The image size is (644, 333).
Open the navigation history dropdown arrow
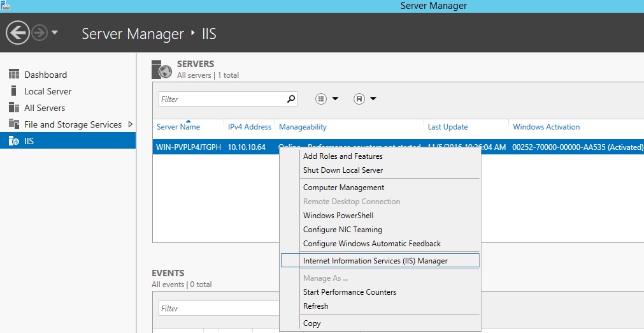54,33
